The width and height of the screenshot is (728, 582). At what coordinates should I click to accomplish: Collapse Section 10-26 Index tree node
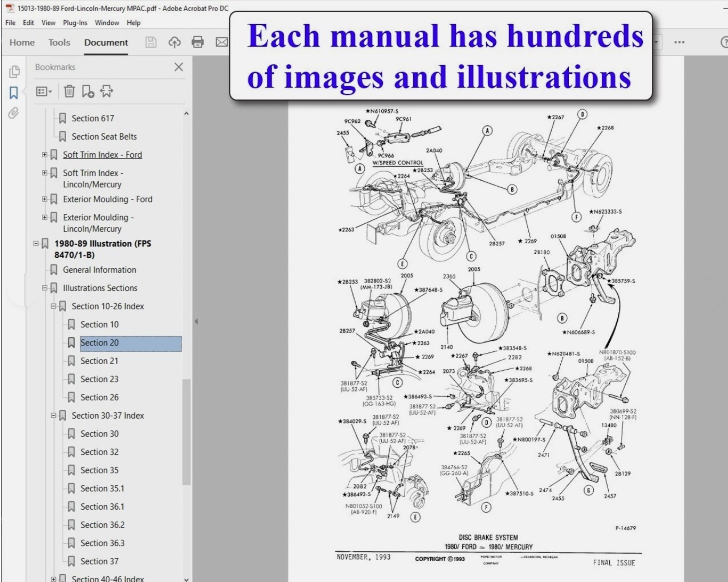click(x=53, y=306)
